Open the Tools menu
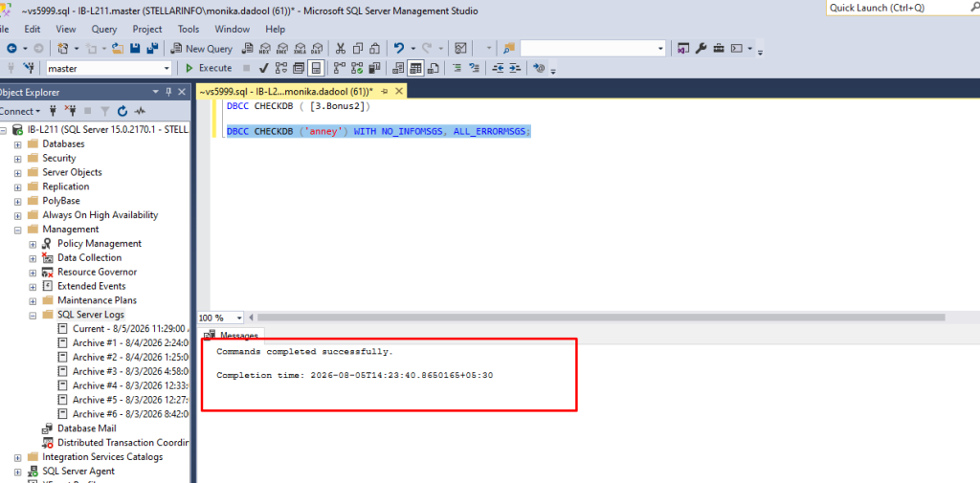The image size is (980, 483). tap(189, 29)
